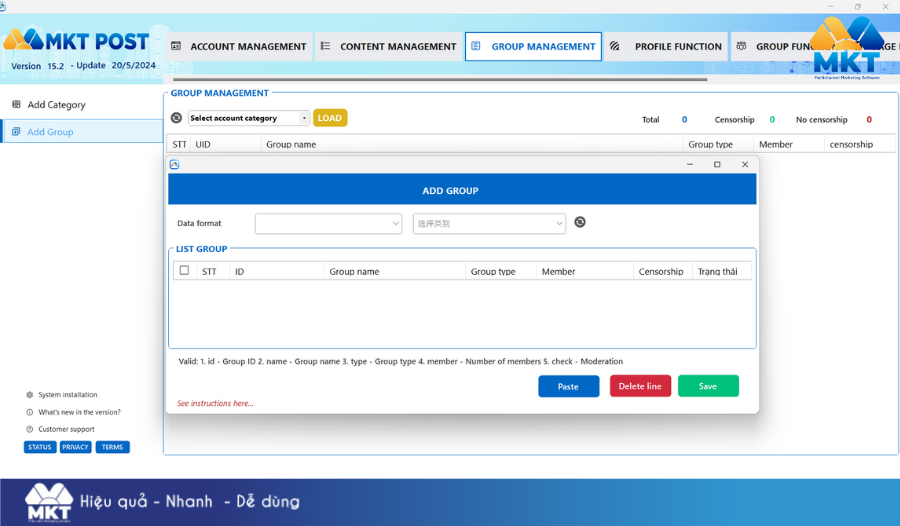Click the PRIVACY button
Viewport: 900px width, 526px height.
coord(75,447)
